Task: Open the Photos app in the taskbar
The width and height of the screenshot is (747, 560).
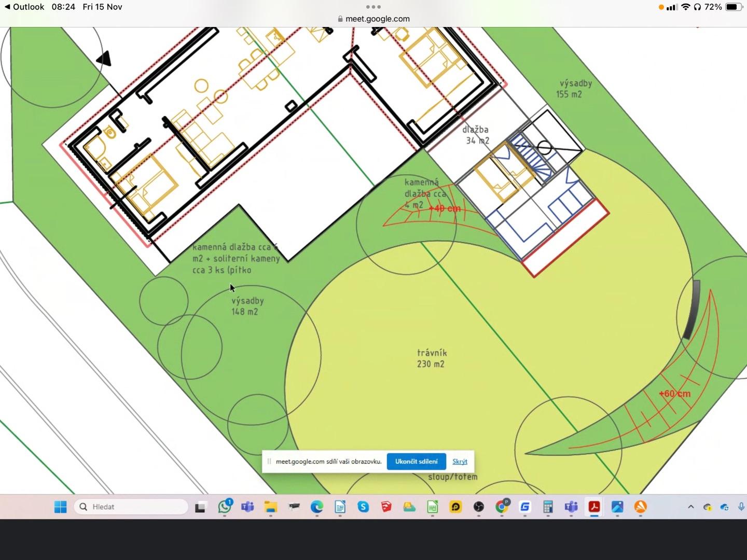Action: 617,507
